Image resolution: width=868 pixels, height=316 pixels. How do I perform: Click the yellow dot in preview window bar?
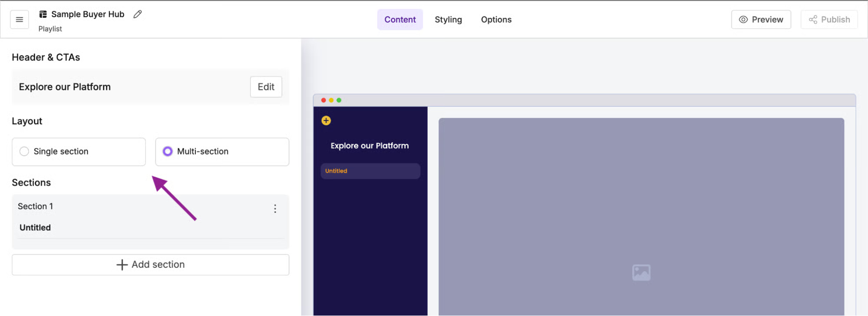pos(331,100)
